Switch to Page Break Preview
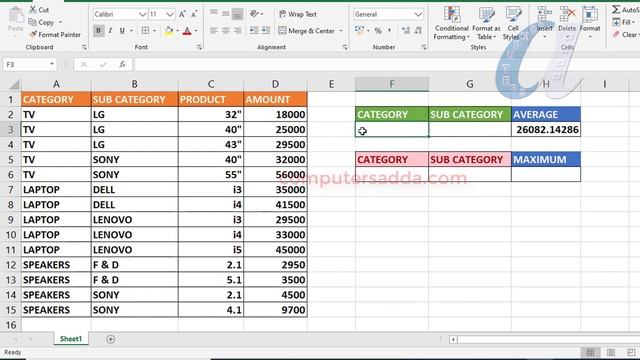 631,352
